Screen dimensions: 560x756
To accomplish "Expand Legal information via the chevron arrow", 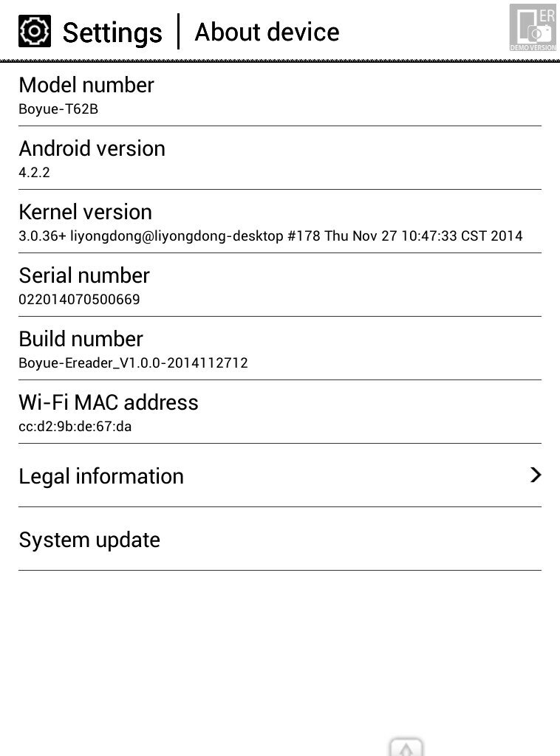I will [x=536, y=475].
